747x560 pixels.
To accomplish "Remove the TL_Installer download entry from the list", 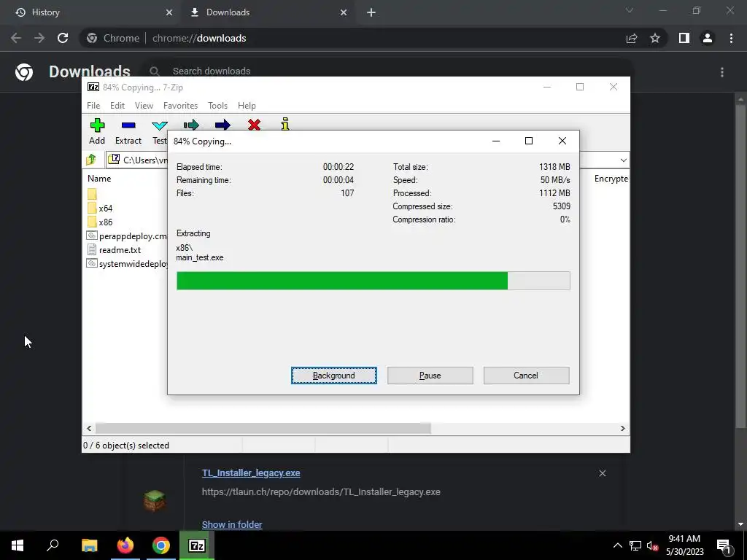I will [x=602, y=472].
